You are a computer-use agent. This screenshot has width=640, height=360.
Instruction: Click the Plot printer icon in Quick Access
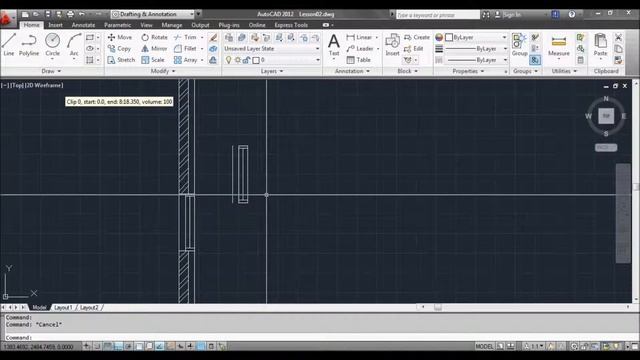tap(70, 14)
